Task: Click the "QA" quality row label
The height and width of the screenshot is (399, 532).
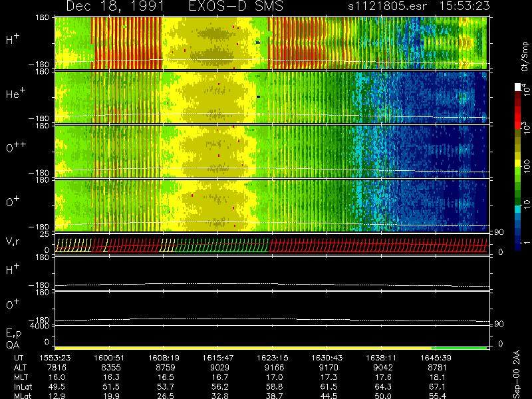Action: (x=13, y=345)
